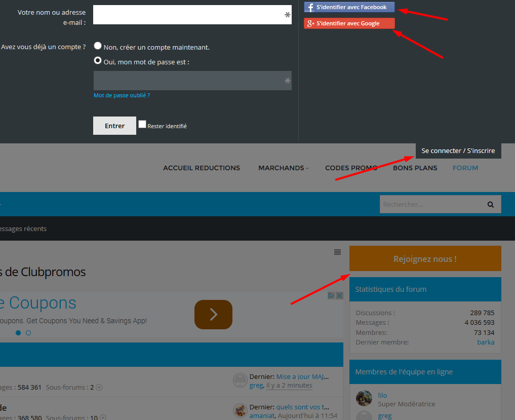
Task: Click the search magnifier icon
Action: (x=490, y=205)
